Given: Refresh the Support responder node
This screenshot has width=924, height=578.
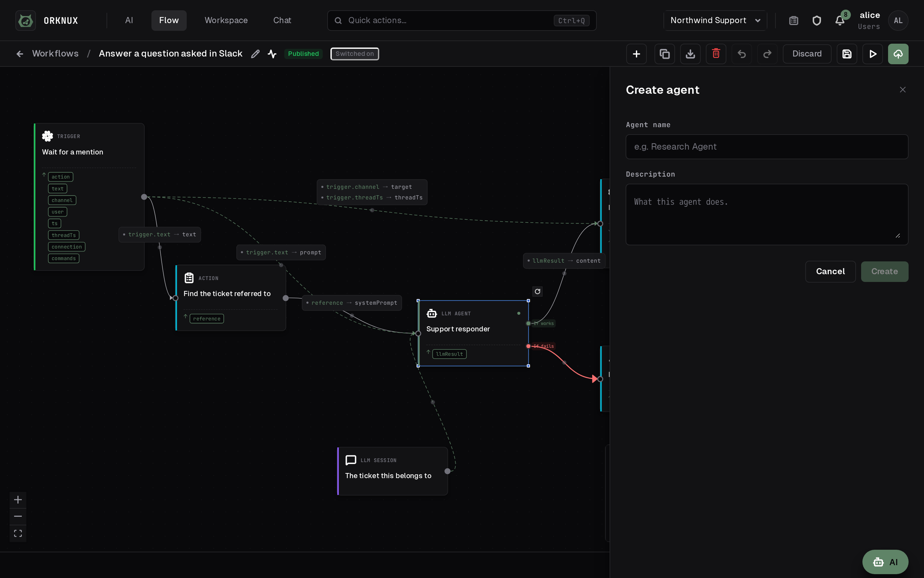Looking at the screenshot, I should 537,292.
